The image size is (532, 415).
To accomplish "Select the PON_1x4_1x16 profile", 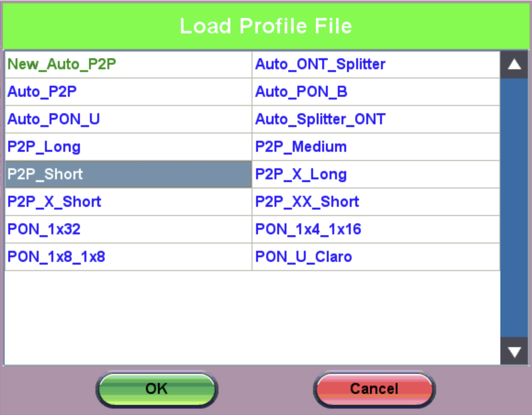I will click(x=308, y=229).
